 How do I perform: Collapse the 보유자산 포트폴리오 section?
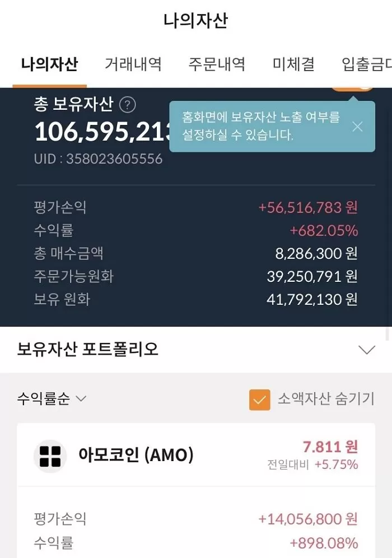[367, 349]
